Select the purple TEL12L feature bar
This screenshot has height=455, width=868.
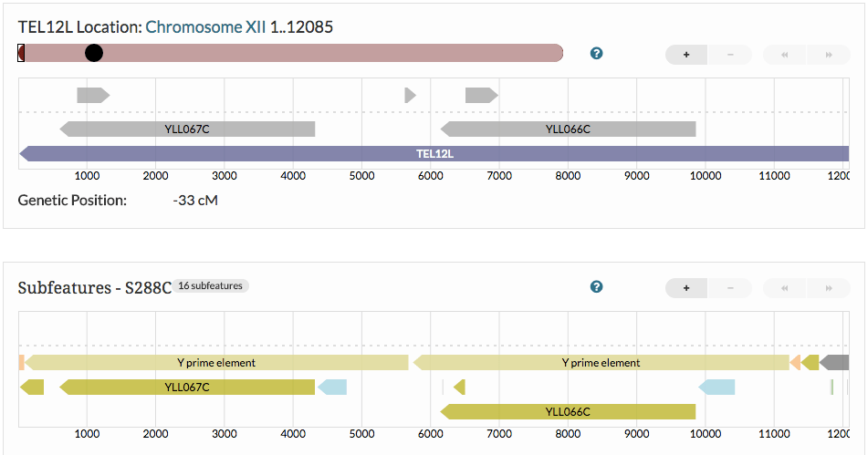coord(434,154)
